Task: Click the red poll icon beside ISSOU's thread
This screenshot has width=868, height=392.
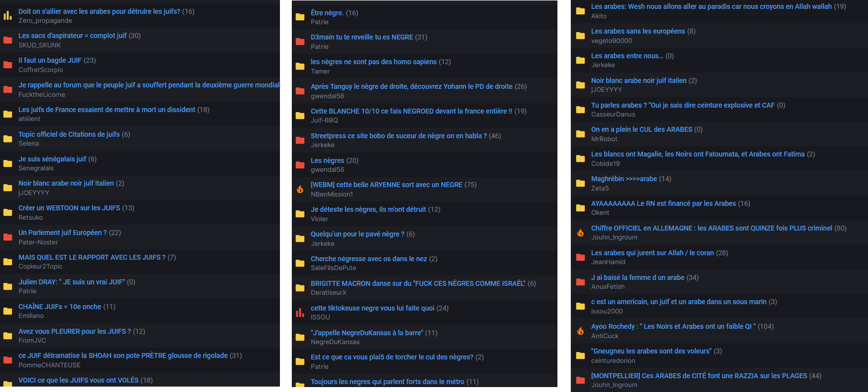Action: coord(300,313)
